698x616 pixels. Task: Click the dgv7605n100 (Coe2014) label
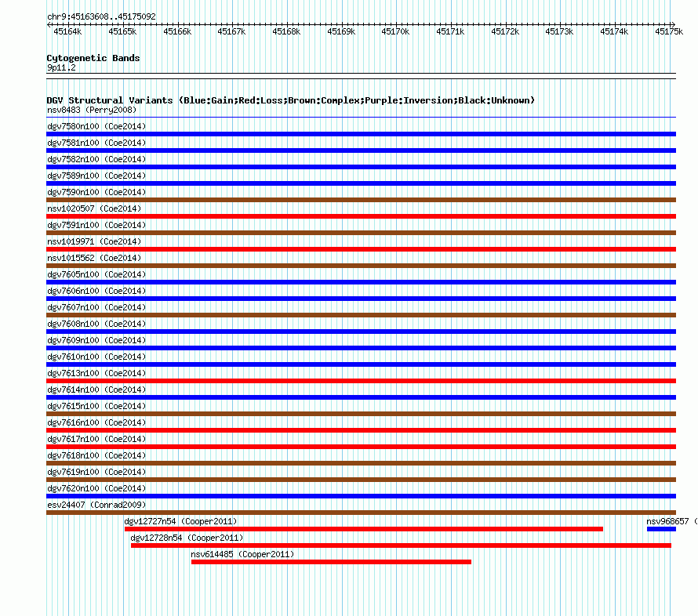96,274
